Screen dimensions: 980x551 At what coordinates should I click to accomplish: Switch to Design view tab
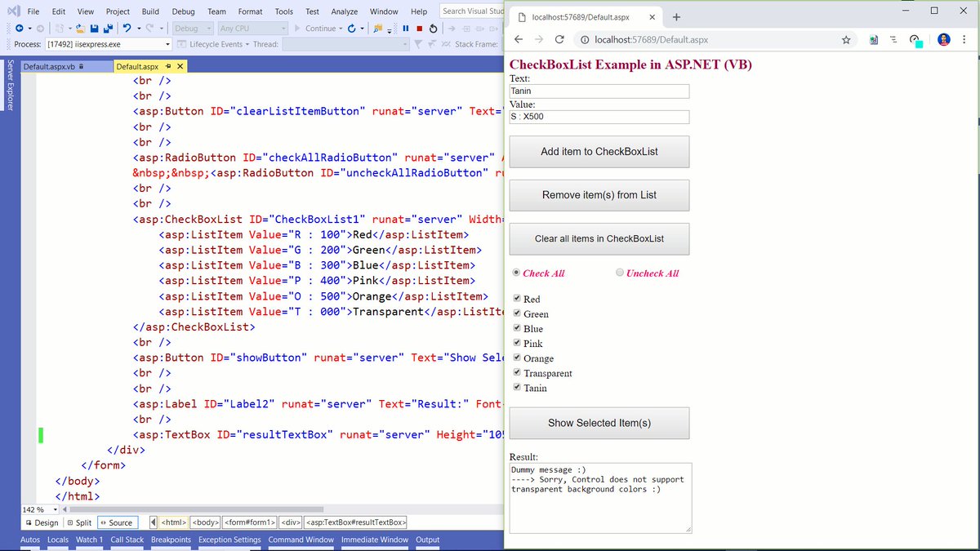click(42, 522)
